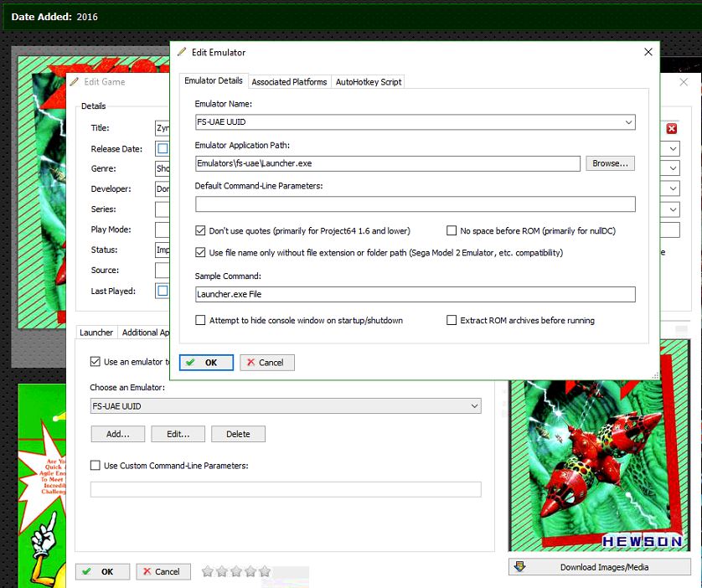Click the Add... emulator button
The image size is (702, 588).
[x=118, y=434]
